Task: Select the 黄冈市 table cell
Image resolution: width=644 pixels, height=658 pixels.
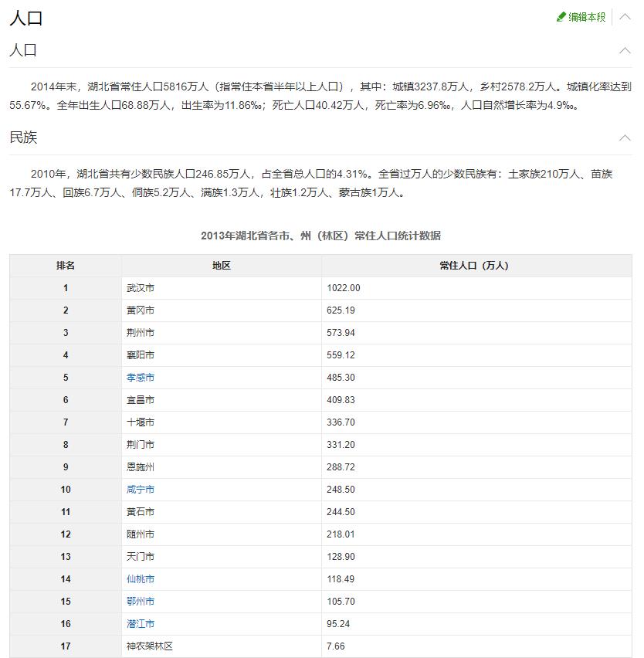Action: [x=222, y=310]
